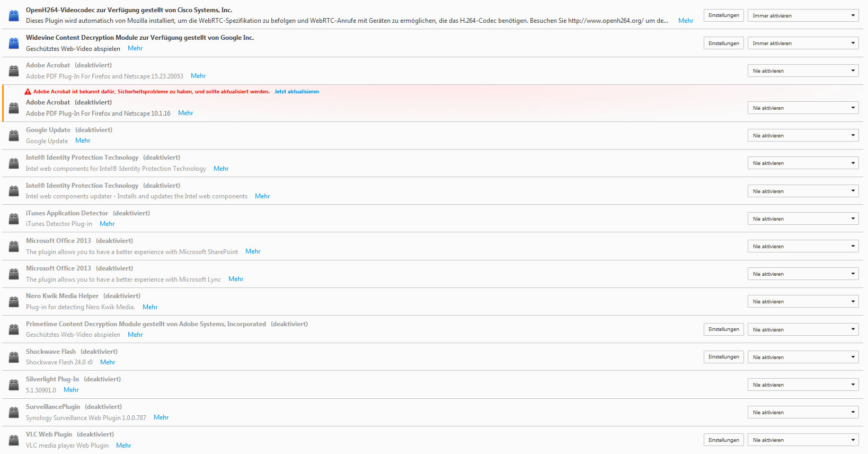The image size is (868, 454).
Task: Click 'Mehr' link for Microsoft Lync plugin
Action: point(236,279)
